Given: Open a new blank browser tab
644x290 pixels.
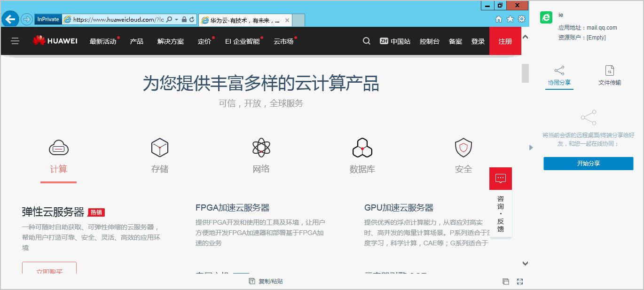Looking at the screenshot, I should pyautogui.click(x=298, y=20).
